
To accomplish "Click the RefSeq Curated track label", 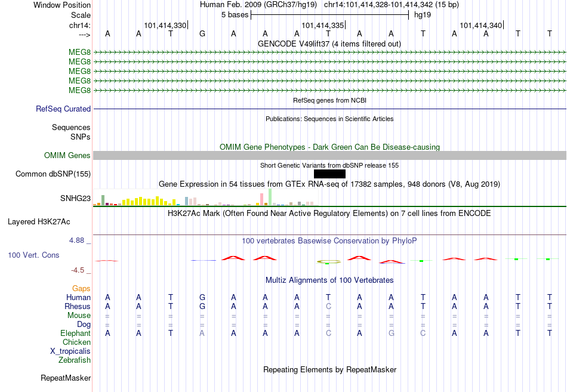I will point(63,109).
